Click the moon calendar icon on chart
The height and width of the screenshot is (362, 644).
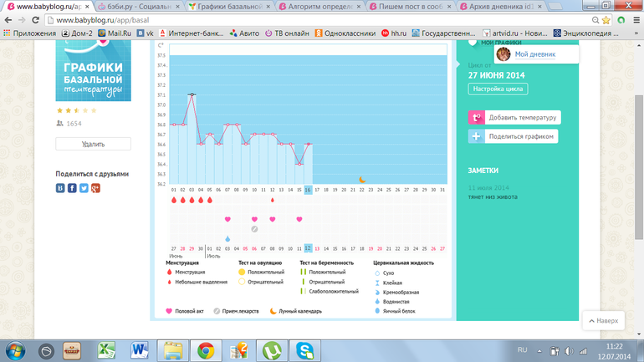click(362, 179)
